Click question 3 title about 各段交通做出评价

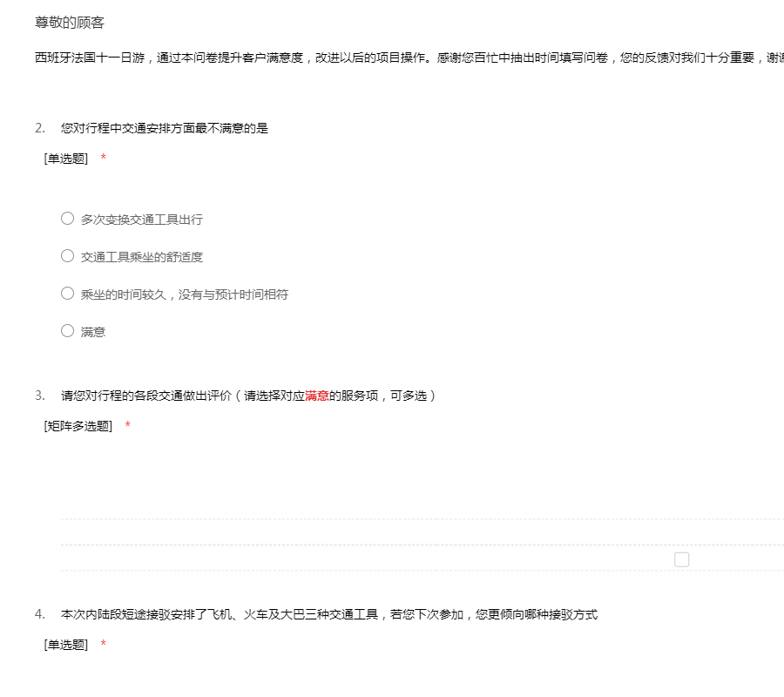248,396
